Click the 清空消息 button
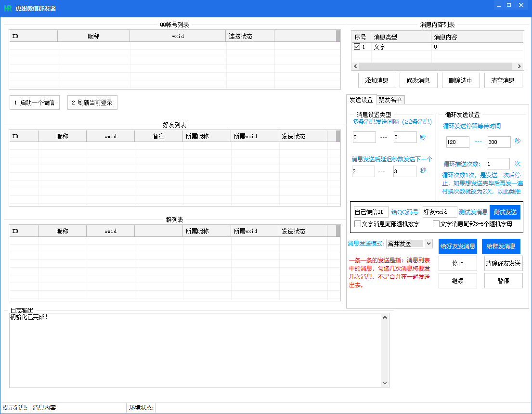Image resolution: width=532 pixels, height=414 pixels. [x=503, y=80]
